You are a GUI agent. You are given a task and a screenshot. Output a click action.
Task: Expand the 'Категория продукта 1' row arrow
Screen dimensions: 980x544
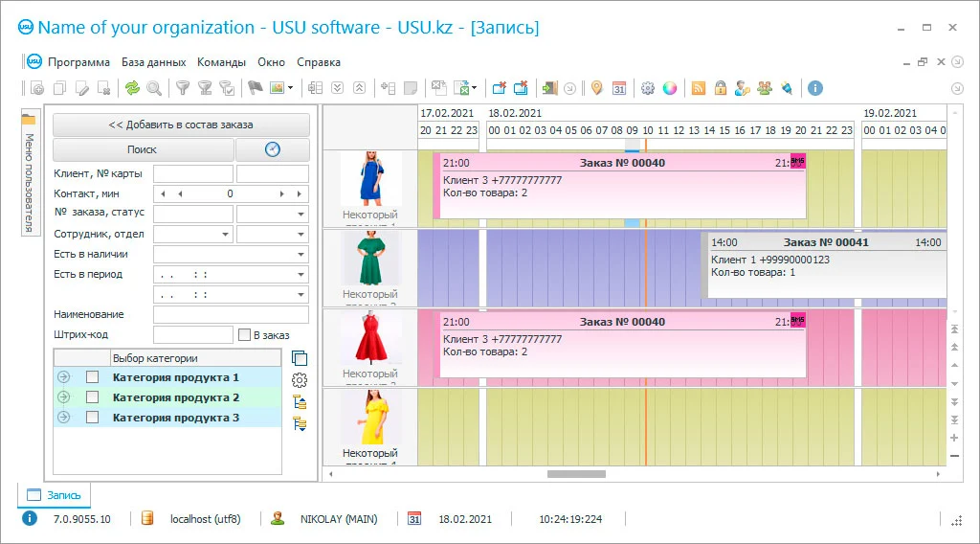(x=64, y=377)
